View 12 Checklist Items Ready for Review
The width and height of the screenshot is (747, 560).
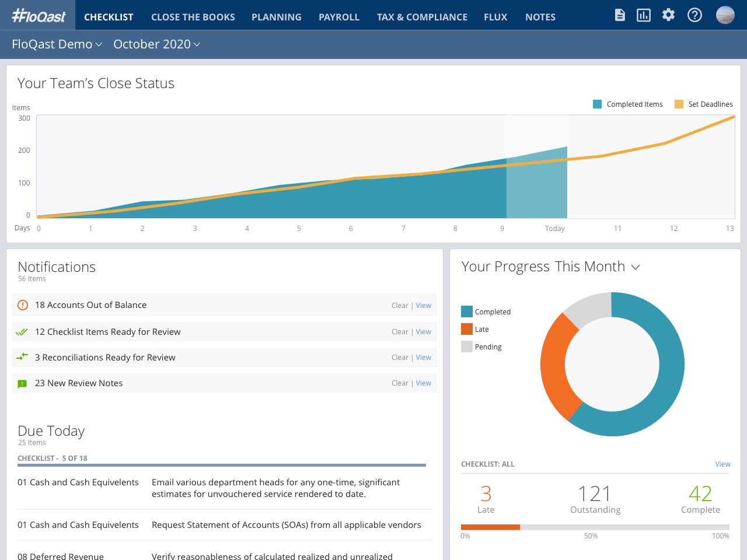424,332
